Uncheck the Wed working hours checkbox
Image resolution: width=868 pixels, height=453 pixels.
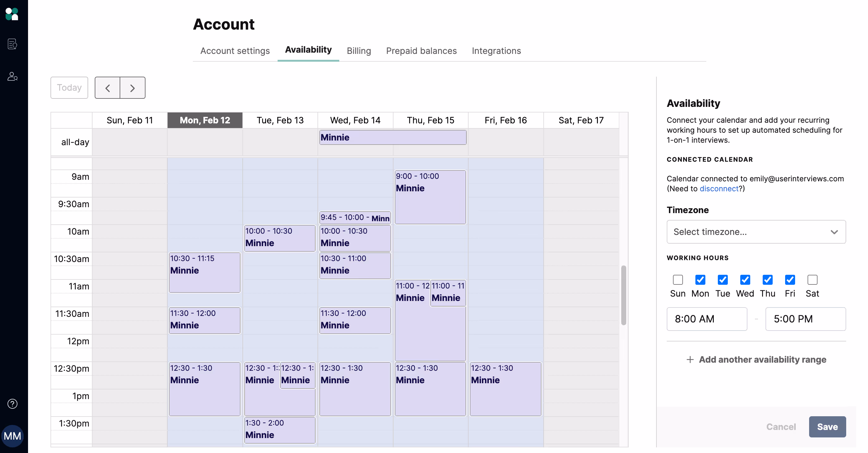point(745,279)
